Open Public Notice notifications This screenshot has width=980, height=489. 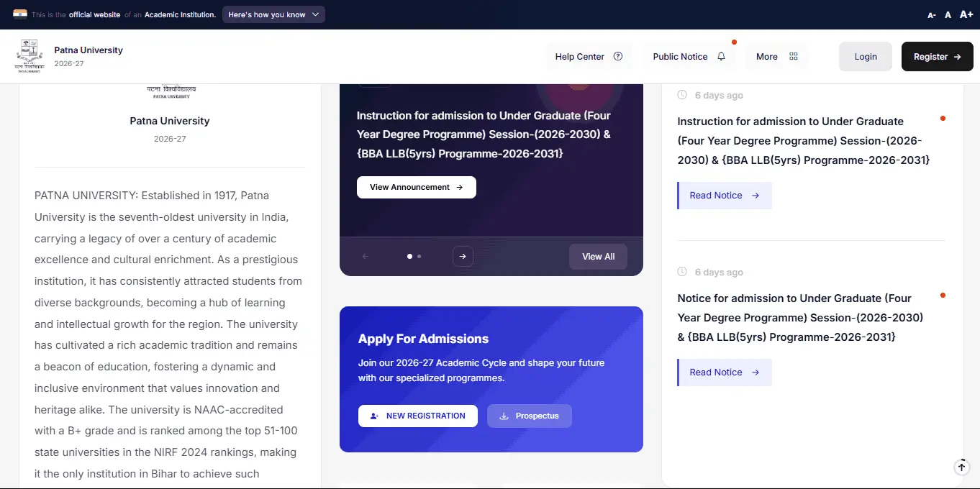(689, 57)
